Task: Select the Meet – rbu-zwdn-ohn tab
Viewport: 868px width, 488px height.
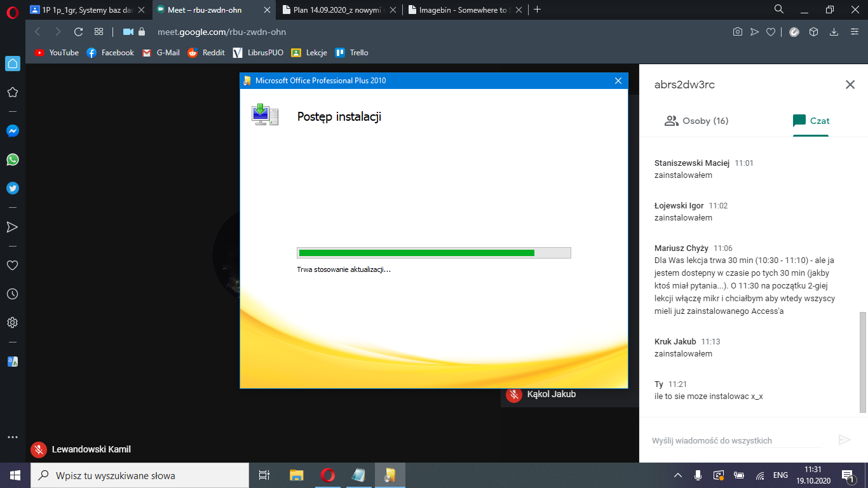Action: (x=215, y=10)
